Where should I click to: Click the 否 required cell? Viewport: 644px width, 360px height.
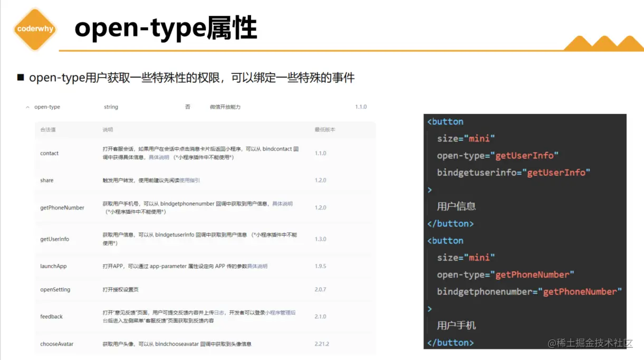(187, 107)
